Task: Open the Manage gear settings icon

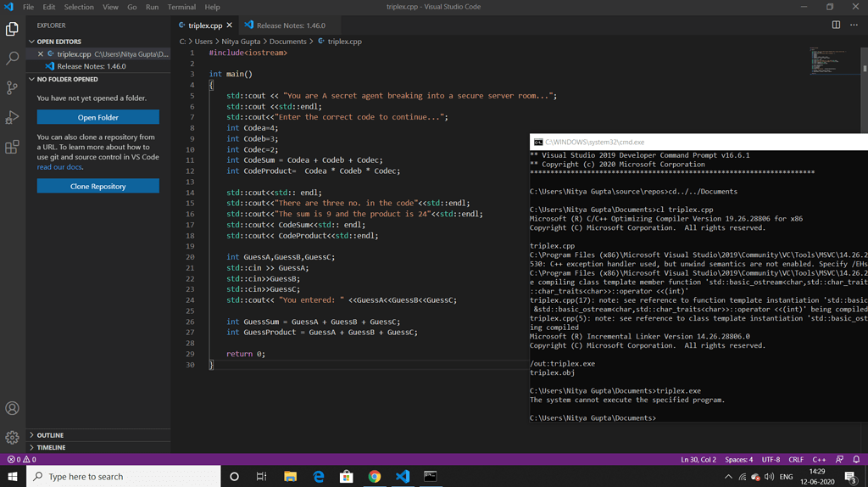Action: (12, 438)
